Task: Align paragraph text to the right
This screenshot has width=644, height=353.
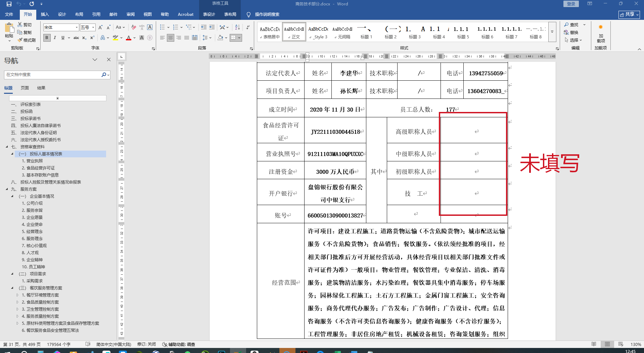Action: point(179,38)
